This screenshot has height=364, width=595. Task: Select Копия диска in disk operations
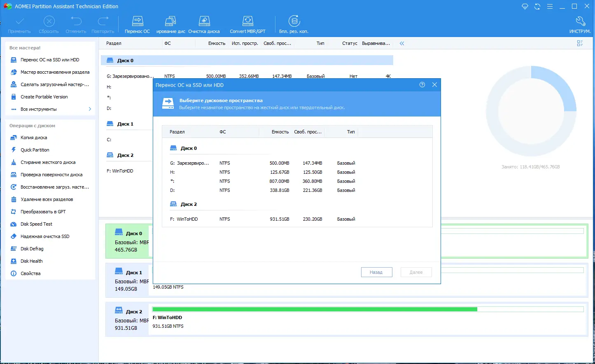coord(34,138)
